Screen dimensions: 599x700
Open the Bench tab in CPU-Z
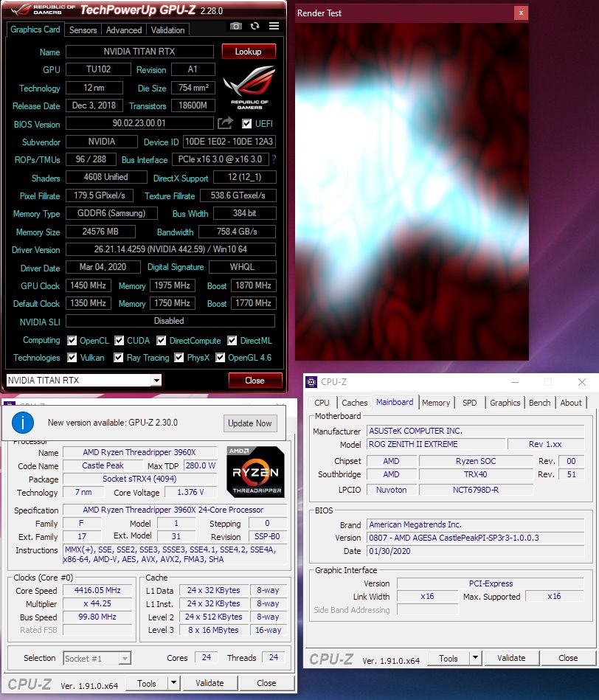tap(540, 403)
